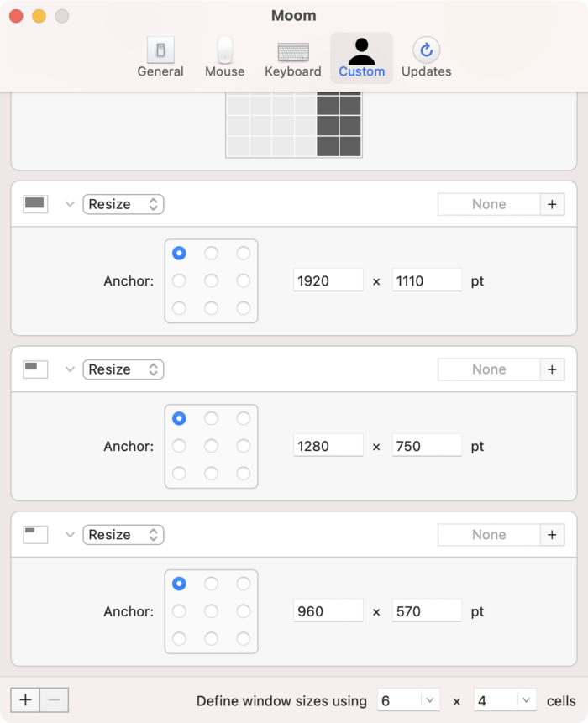Screen dimensions: 588x723
Task: Add new custom control with plus button
Action: pyautogui.click(x=25, y=700)
